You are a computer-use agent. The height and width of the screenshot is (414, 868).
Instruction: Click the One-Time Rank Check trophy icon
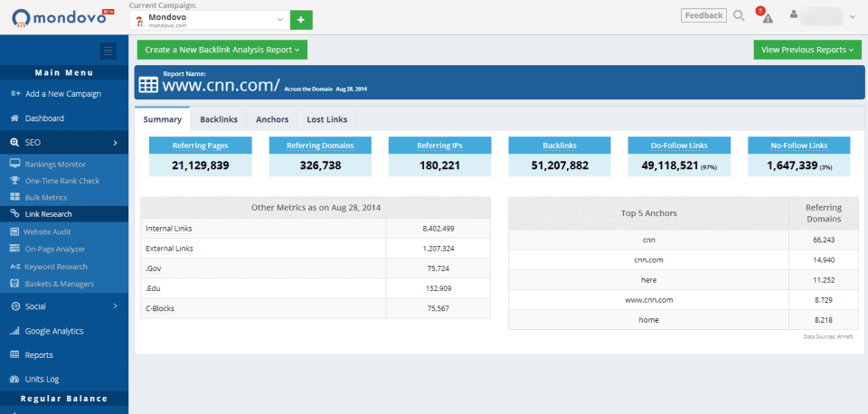15,181
